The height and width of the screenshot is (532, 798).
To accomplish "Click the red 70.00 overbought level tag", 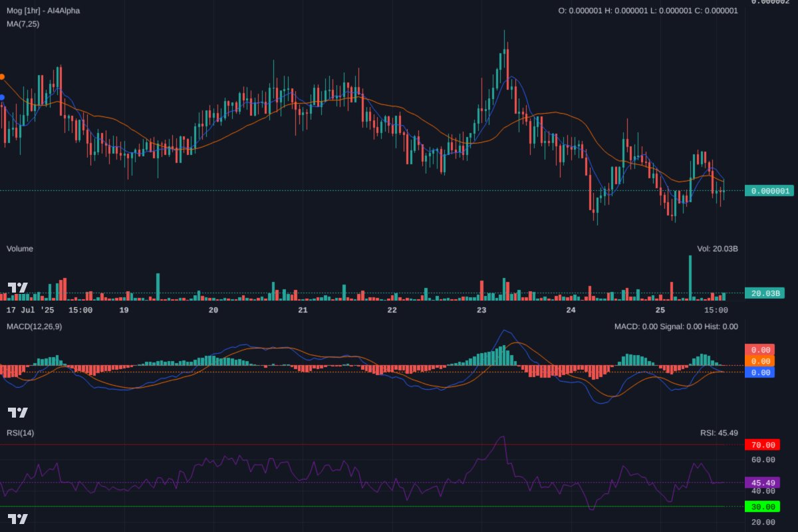I will tap(762, 445).
